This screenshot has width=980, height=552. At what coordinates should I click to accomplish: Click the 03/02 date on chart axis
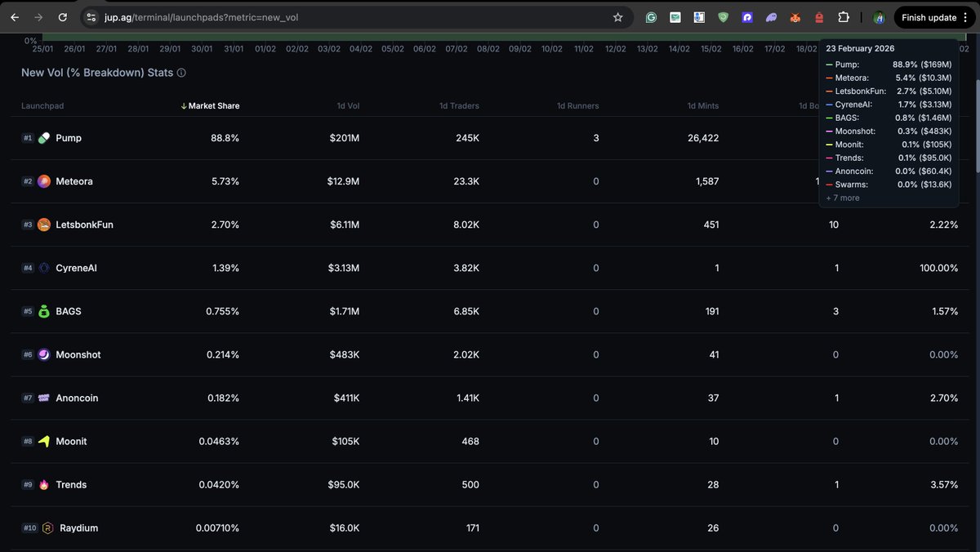click(329, 49)
